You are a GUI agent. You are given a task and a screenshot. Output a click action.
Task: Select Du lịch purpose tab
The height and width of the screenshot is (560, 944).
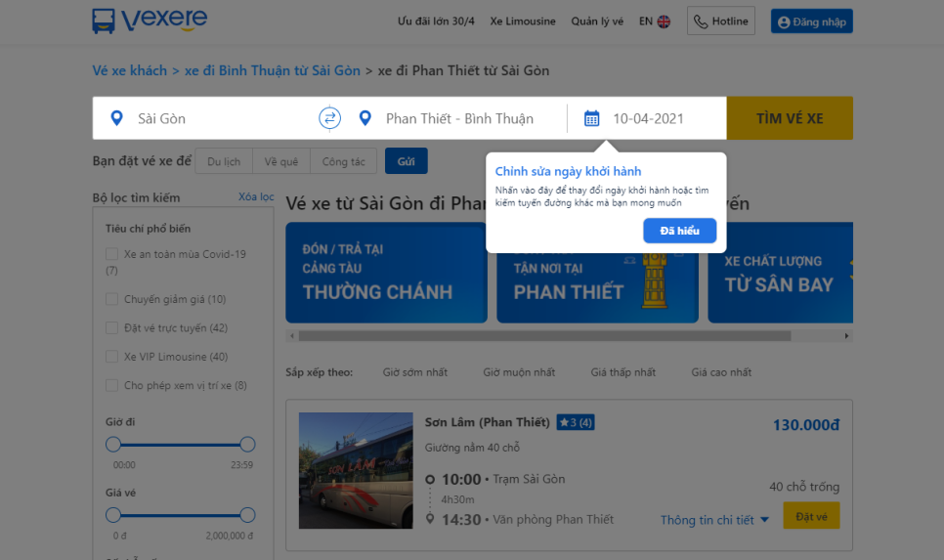(224, 161)
